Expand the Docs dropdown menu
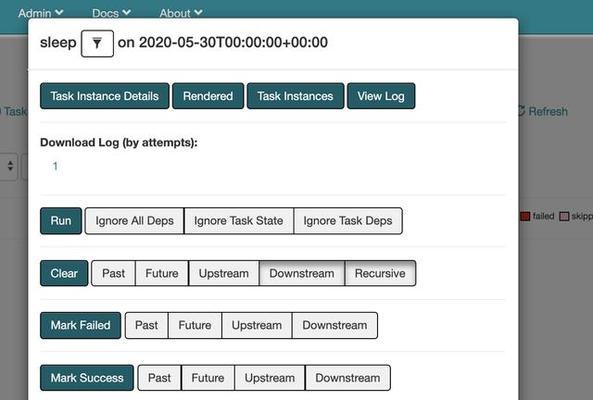The width and height of the screenshot is (593, 400). click(x=111, y=13)
